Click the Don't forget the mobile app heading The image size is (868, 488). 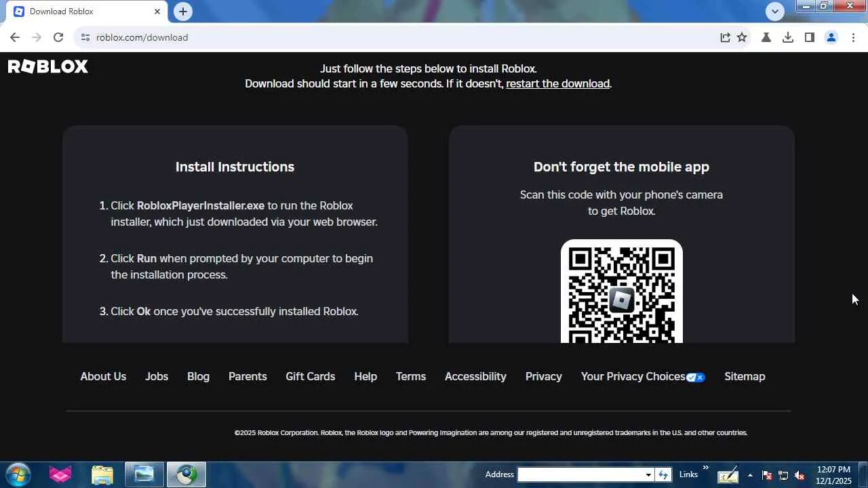point(621,167)
